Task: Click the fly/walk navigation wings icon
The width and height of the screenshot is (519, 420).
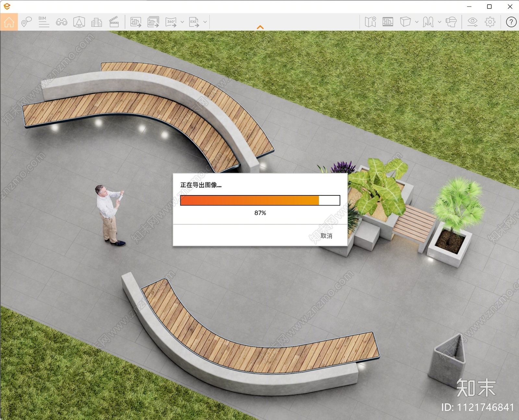Action: [x=428, y=22]
